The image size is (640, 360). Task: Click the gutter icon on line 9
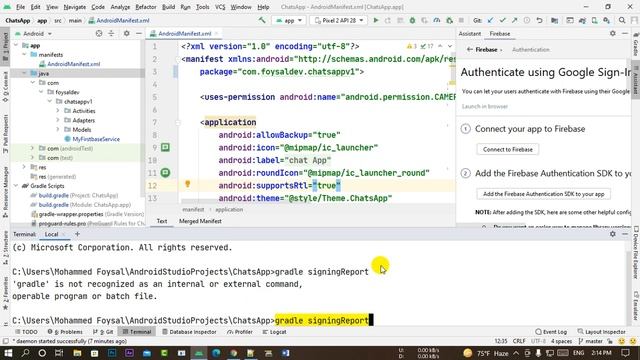point(165,147)
